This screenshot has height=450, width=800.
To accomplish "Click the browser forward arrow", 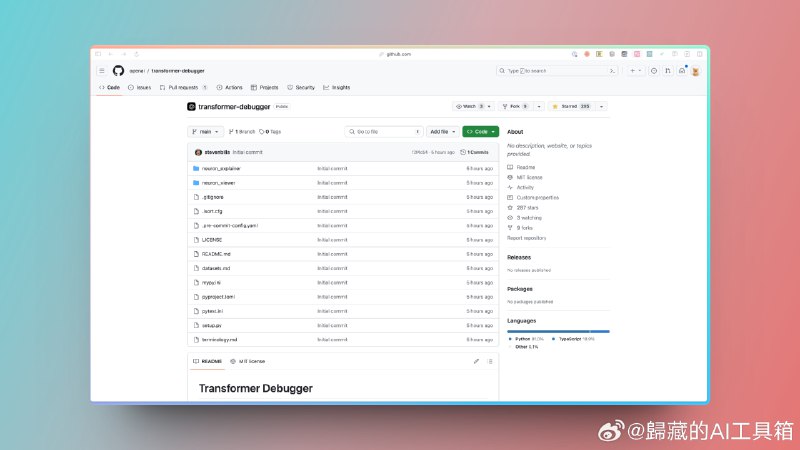I will [x=123, y=54].
